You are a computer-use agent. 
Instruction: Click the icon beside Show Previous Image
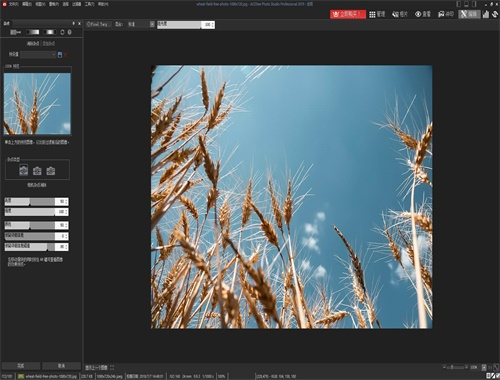(112, 367)
